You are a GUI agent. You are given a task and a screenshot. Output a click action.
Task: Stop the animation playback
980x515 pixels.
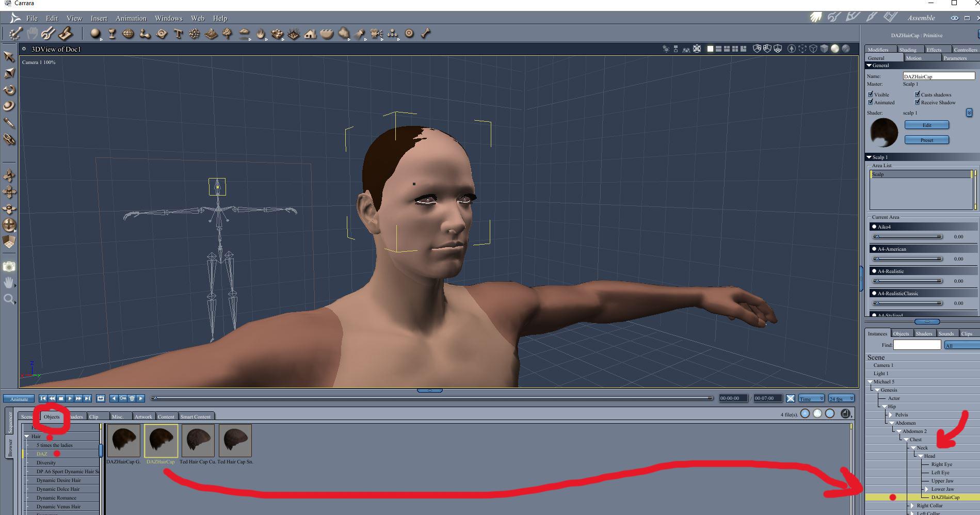click(x=61, y=398)
